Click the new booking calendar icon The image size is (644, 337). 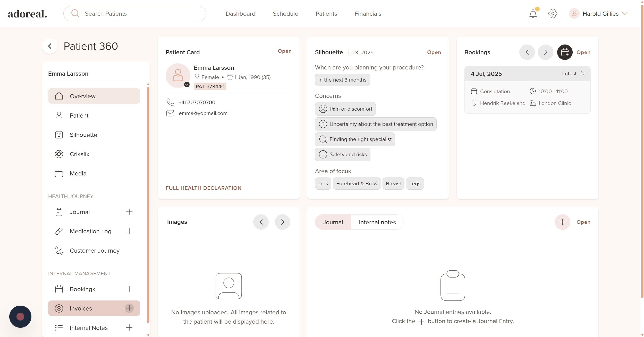(x=565, y=52)
